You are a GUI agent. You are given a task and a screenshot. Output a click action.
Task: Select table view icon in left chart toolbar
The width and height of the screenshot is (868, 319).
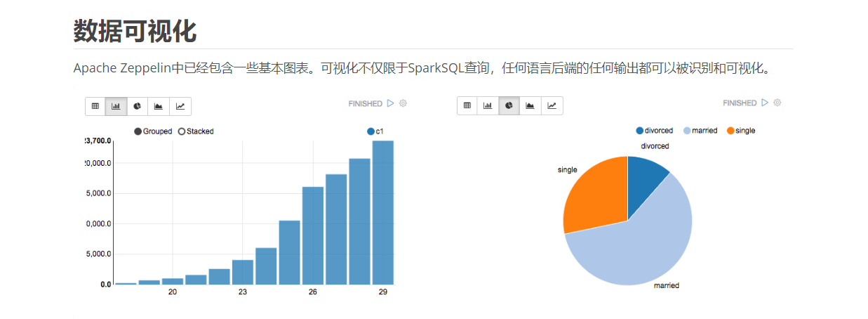(95, 106)
